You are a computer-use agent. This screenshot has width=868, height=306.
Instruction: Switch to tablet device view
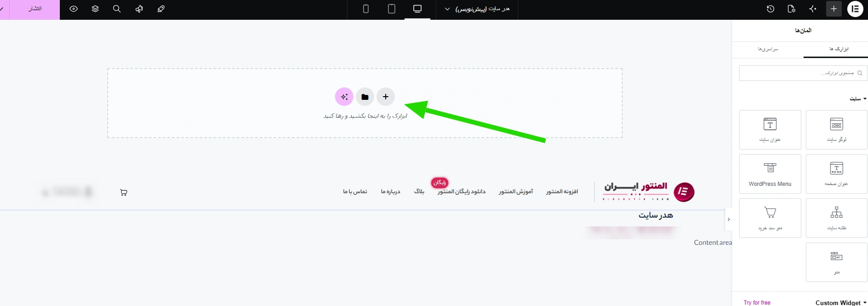[392, 9]
